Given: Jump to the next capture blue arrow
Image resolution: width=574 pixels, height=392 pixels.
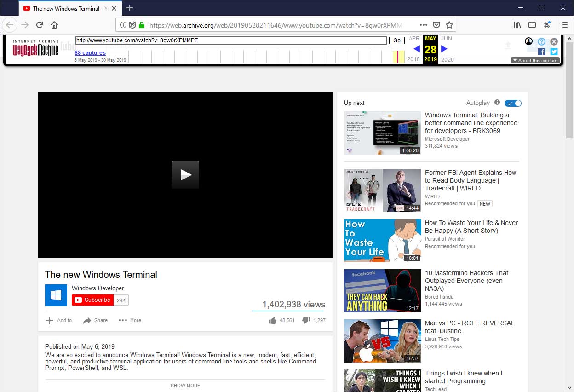Looking at the screenshot, I should [444, 49].
